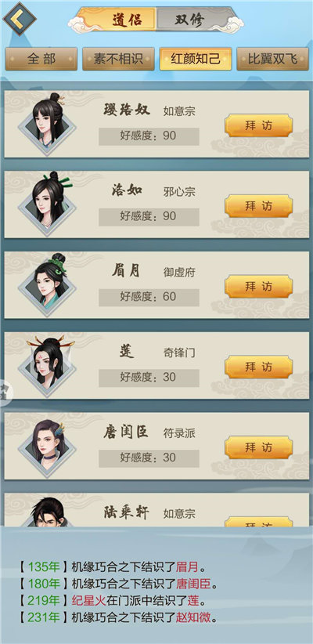Click 拜访 for 唐闺臣
This screenshot has width=313, height=644.
click(258, 447)
